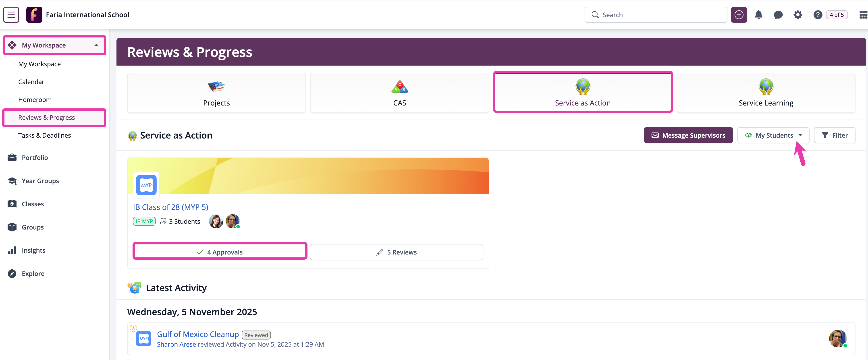This screenshot has width=868, height=360.
Task: Click into the Search field
Action: [x=656, y=15]
